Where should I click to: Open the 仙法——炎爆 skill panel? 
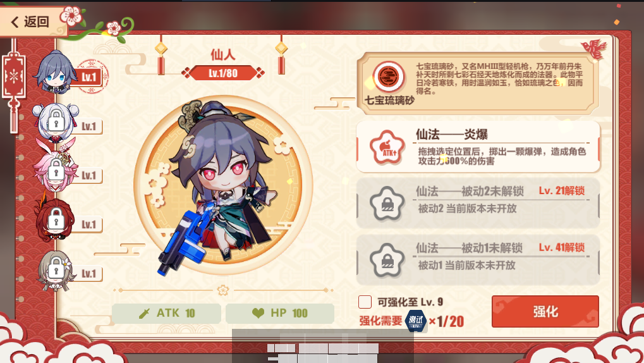click(478, 146)
